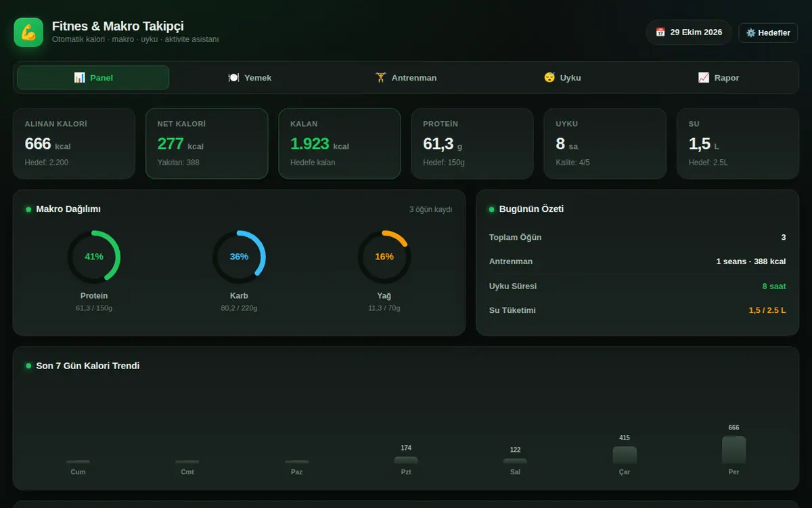Click the bar chart icon on Panel tab
The image size is (812, 508).
(79, 78)
